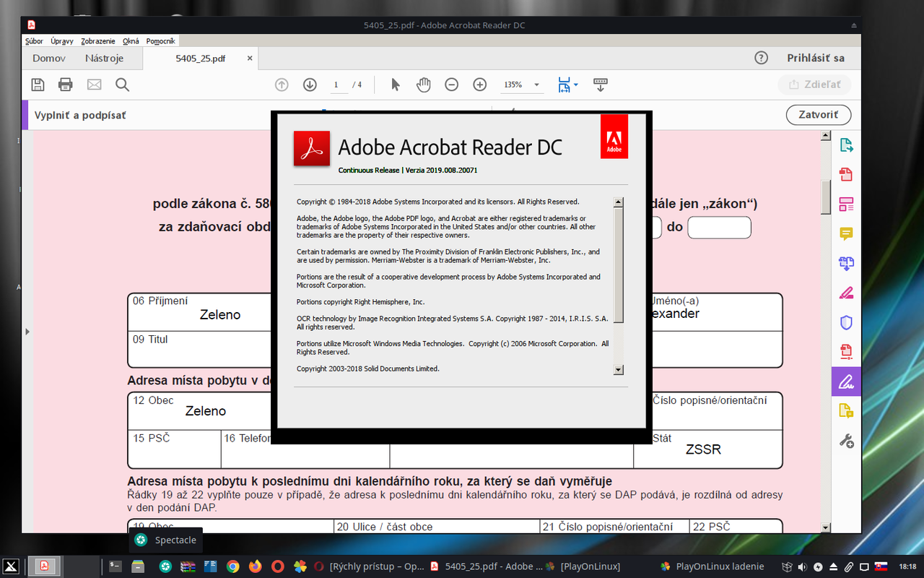Click the taskbar clock showing 18:18
Screen dimensions: 924x578
[x=907, y=566]
